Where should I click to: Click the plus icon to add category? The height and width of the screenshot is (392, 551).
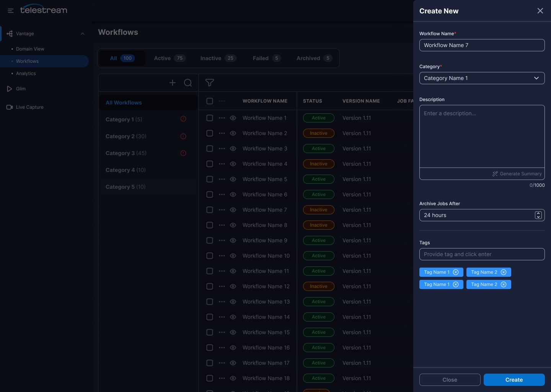(173, 83)
